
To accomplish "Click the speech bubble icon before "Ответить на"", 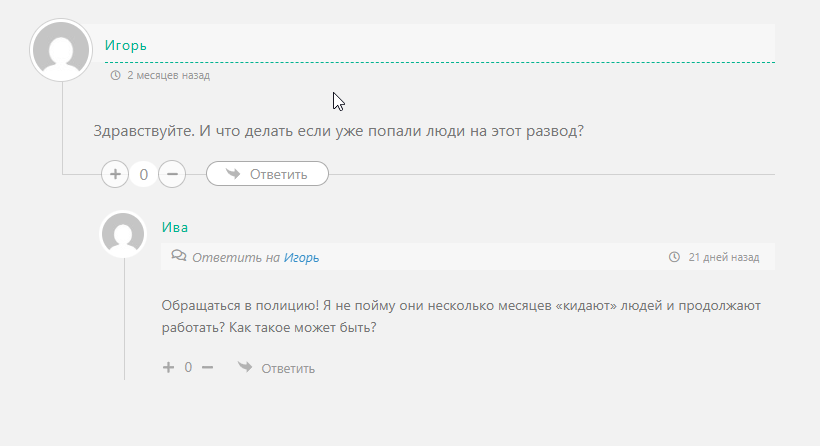I will [178, 256].
